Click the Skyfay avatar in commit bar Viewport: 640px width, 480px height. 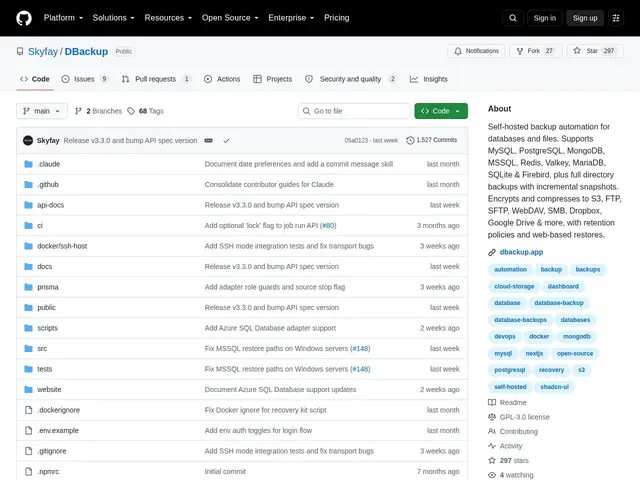(28, 140)
